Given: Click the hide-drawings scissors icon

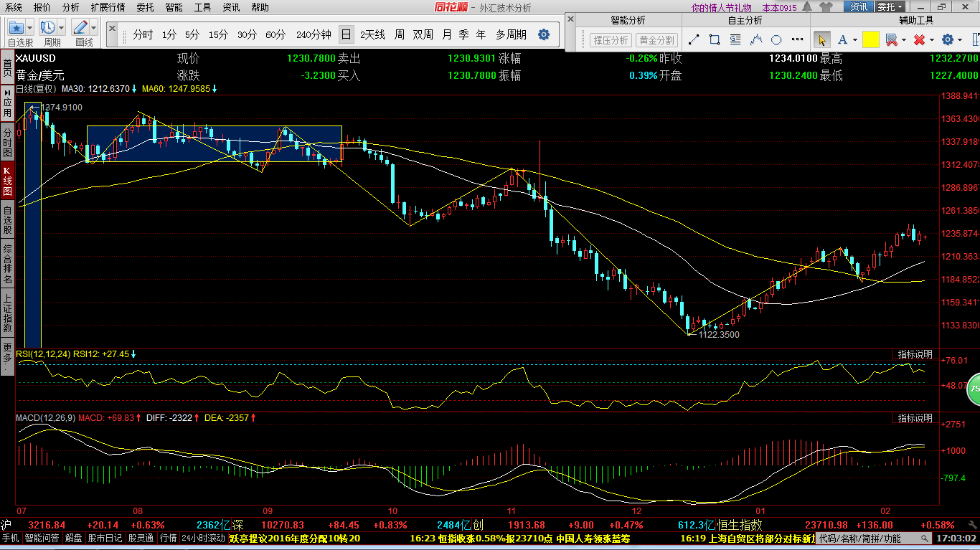Looking at the screenshot, I should [x=891, y=39].
